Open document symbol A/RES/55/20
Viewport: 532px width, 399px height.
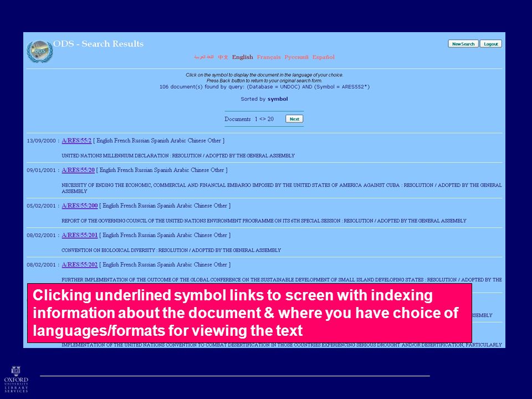(78, 170)
